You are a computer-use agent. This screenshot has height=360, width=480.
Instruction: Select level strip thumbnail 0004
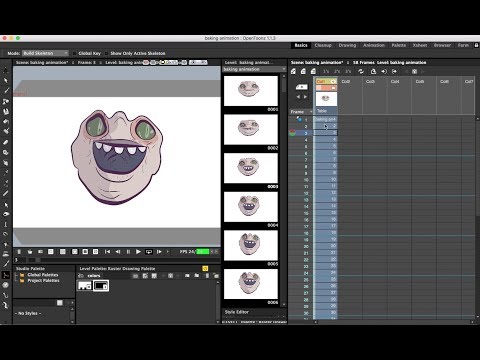(251, 207)
